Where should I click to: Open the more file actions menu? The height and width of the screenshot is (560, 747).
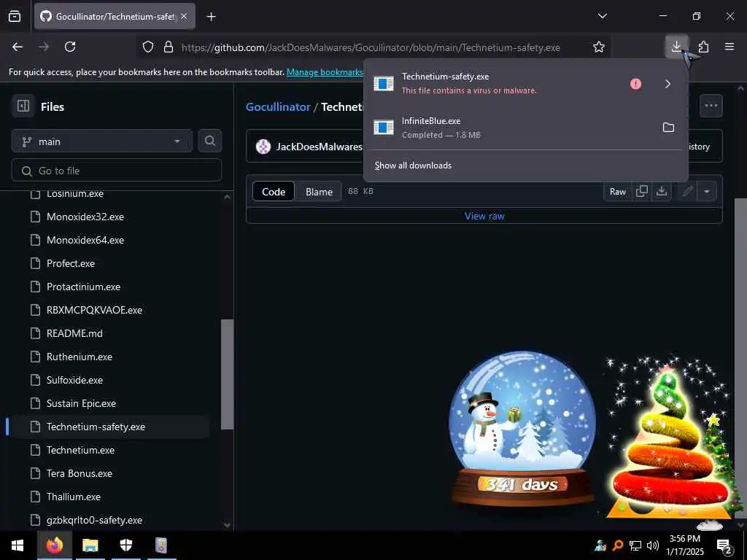(x=711, y=106)
